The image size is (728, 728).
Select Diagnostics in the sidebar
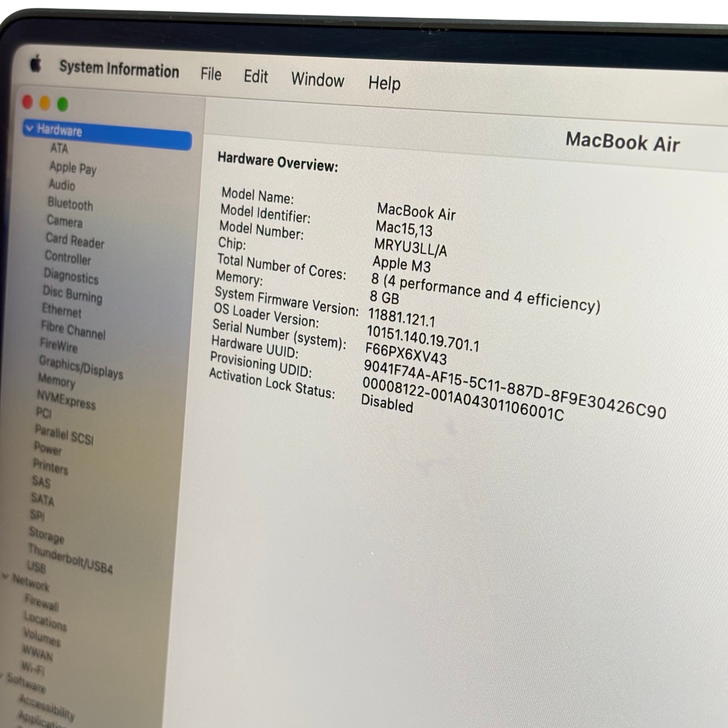pyautogui.click(x=71, y=276)
